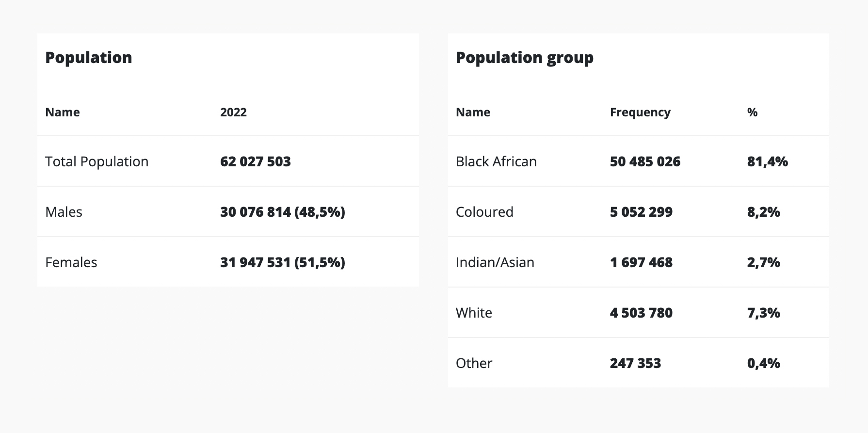
Task: Click the Population group heading
Action: tap(525, 58)
